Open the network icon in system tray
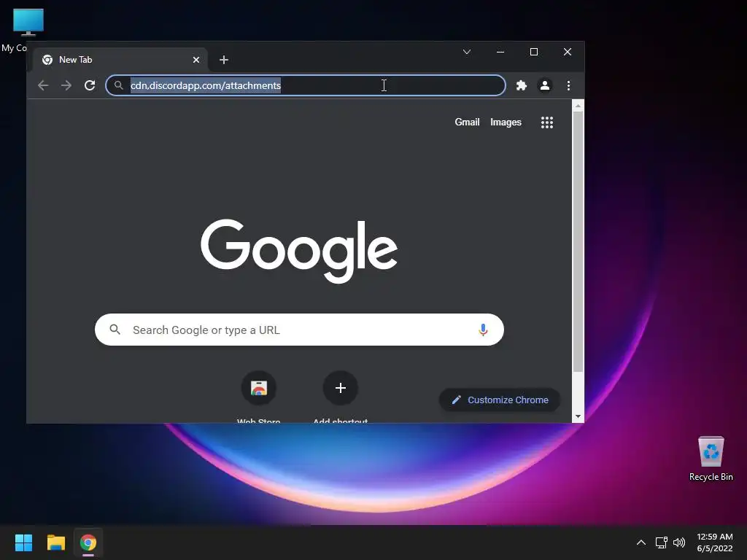Screen dimensions: 747x560 (x=661, y=542)
